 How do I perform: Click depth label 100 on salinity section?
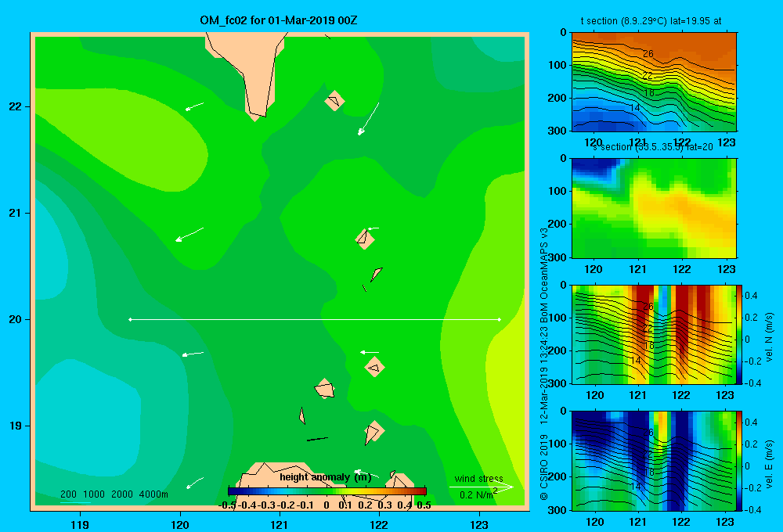tap(557, 191)
